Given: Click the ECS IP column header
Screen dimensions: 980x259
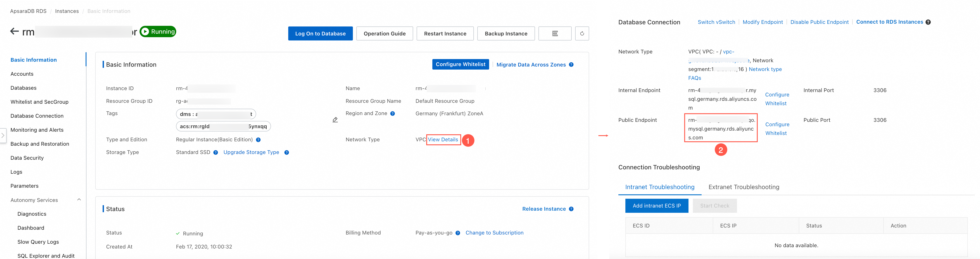Looking at the screenshot, I should [x=756, y=226].
